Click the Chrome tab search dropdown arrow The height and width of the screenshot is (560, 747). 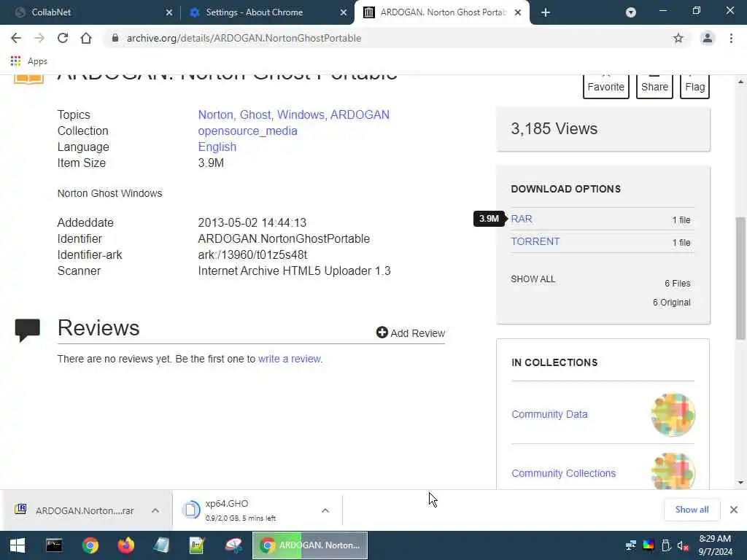[x=631, y=12]
